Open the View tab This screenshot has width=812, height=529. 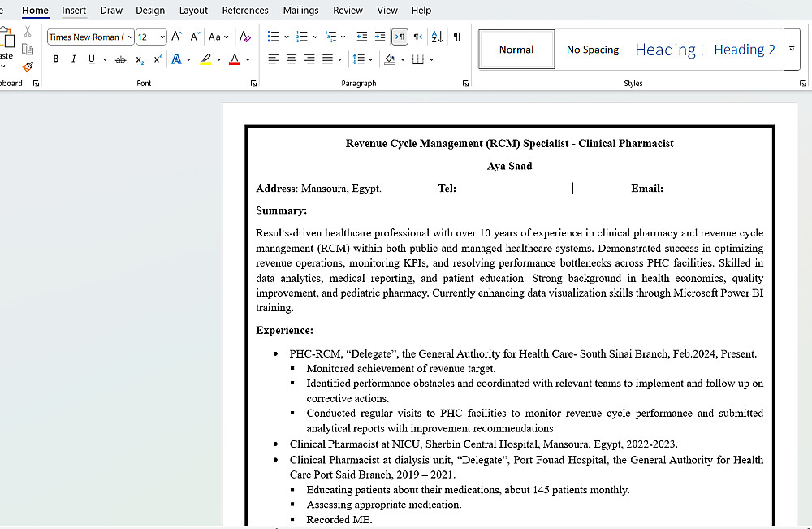pyautogui.click(x=387, y=10)
